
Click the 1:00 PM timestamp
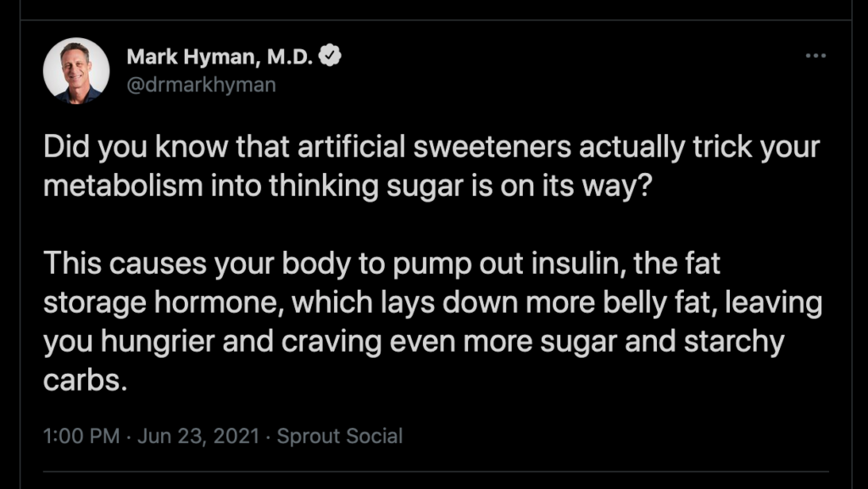click(81, 436)
